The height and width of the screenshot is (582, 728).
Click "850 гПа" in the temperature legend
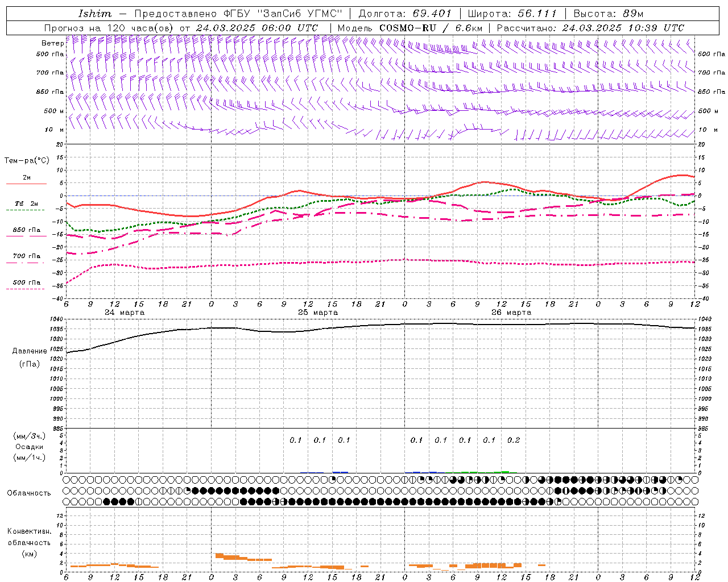(x=27, y=230)
